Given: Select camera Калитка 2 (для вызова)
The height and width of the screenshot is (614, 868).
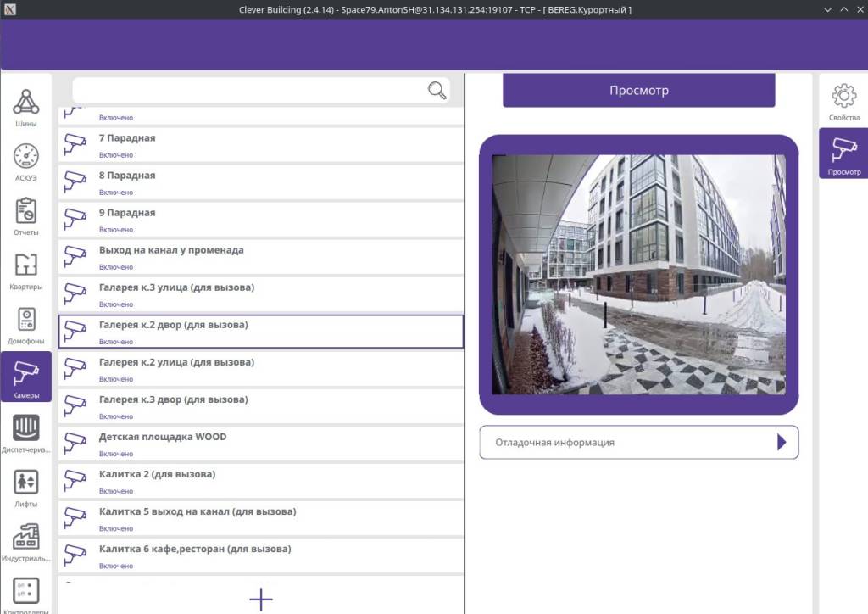Looking at the screenshot, I should click(x=254, y=480).
